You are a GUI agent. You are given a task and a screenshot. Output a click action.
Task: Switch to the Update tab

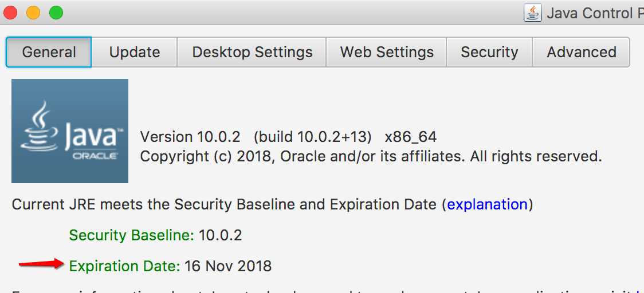[134, 52]
